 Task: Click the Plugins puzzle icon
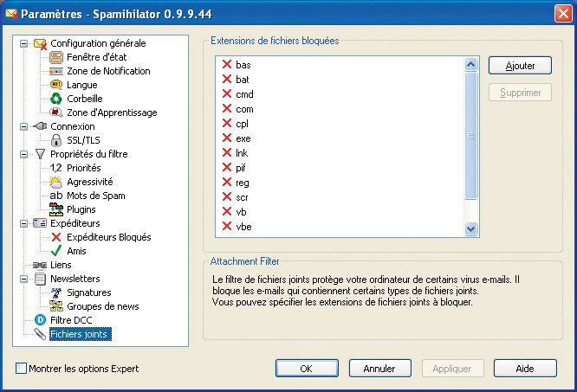click(56, 209)
